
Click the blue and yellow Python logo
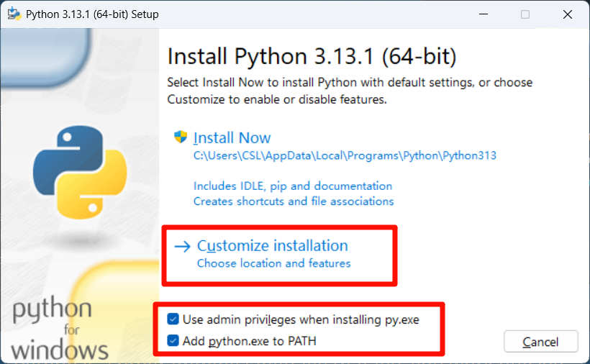pos(80,172)
